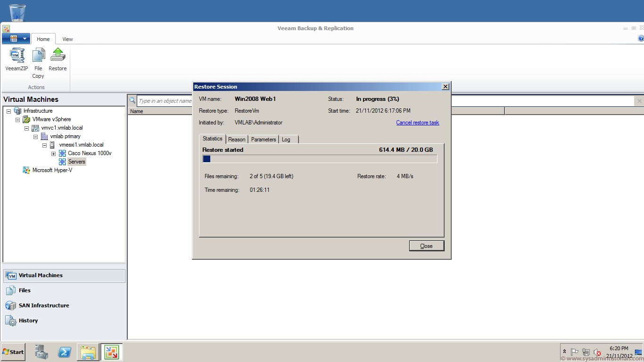Select the Microsoft Hyper-V tree item

pos(52,170)
